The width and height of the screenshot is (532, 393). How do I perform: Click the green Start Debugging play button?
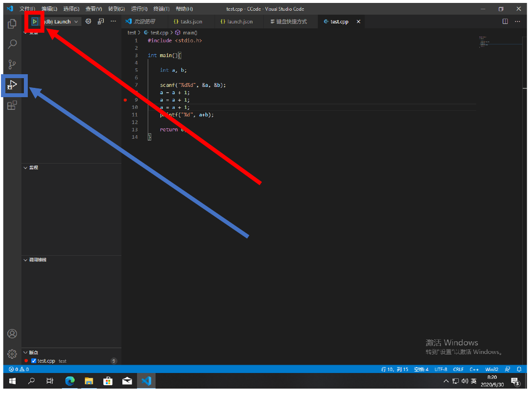coord(35,21)
